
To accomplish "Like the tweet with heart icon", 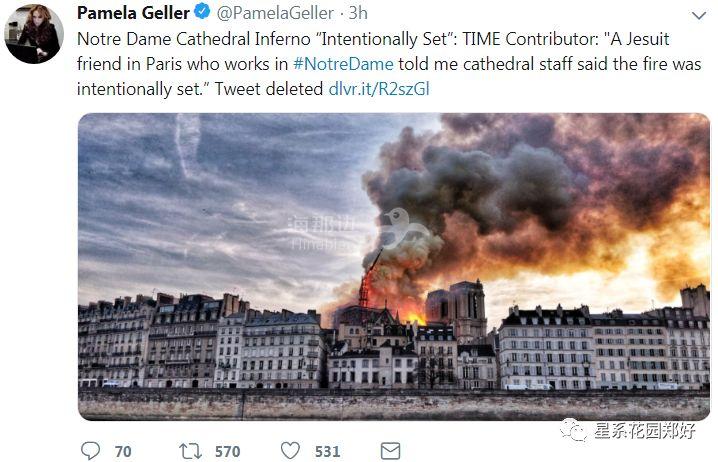I will click(288, 450).
